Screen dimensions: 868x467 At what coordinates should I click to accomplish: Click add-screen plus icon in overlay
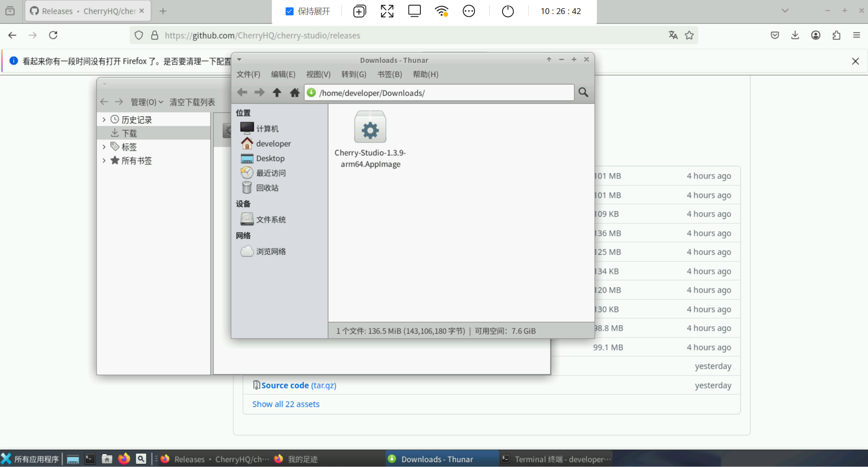click(x=360, y=11)
